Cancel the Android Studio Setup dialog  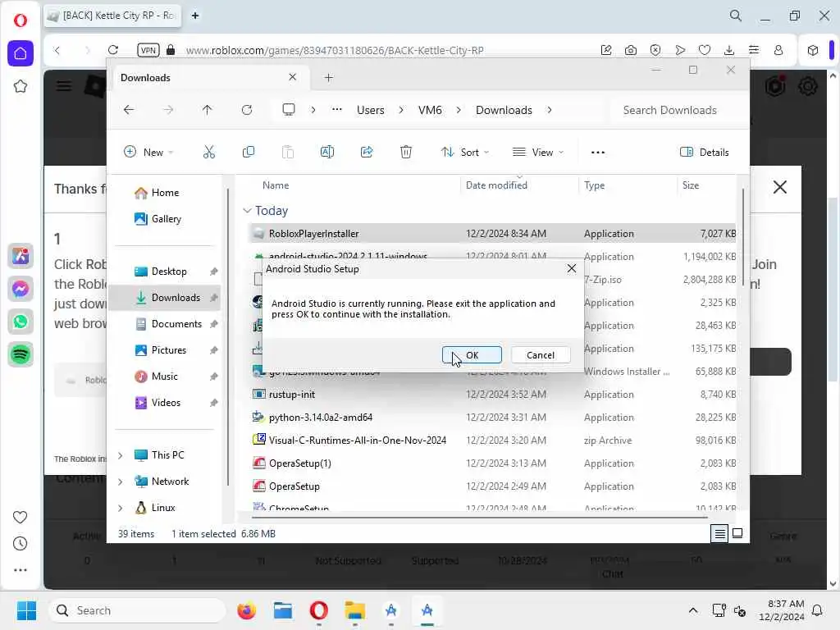[x=540, y=355]
